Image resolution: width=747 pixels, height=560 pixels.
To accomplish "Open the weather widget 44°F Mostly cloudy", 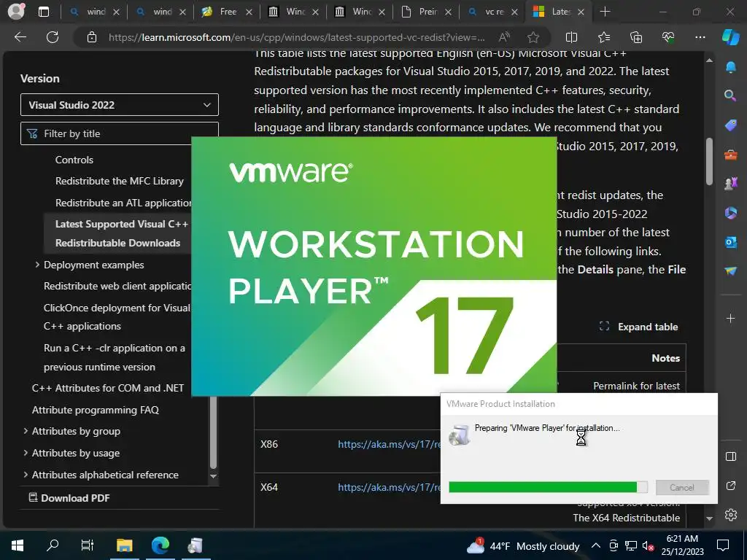I will 523,545.
